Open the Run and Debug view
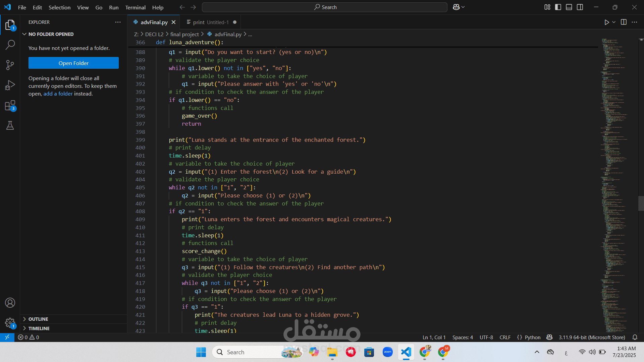The image size is (644, 362). coord(10,85)
